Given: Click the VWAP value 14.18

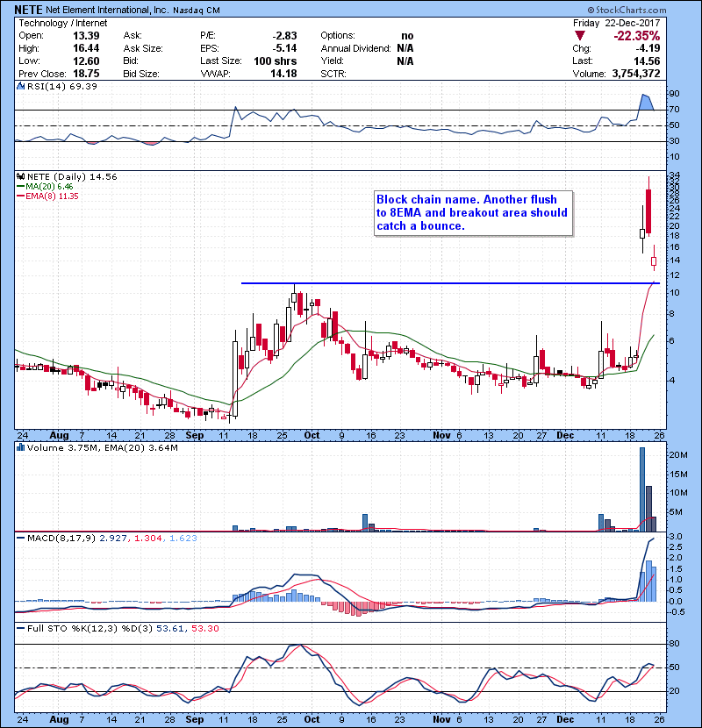Looking at the screenshot, I should pos(283,74).
